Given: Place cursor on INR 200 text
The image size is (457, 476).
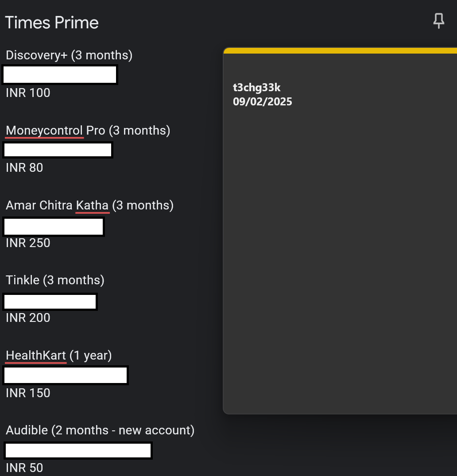Looking at the screenshot, I should click(x=28, y=318).
